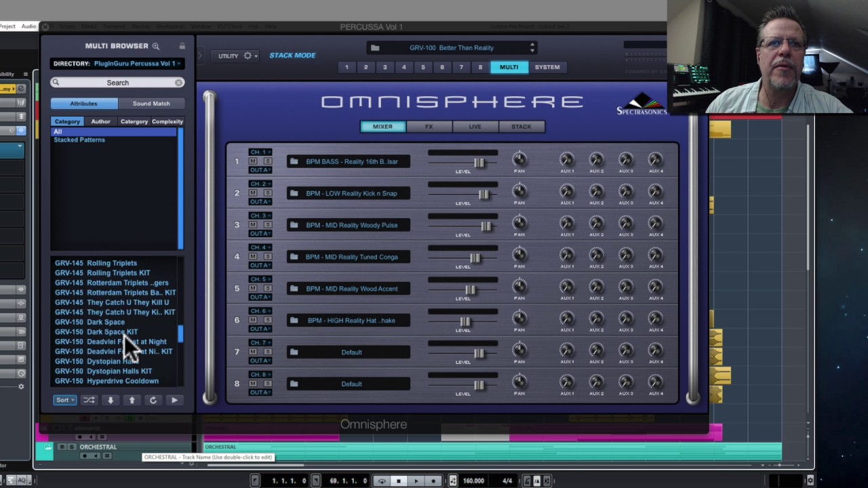The height and width of the screenshot is (488, 868).
Task: Toggle the tempo track note icon
Action: (453, 481)
